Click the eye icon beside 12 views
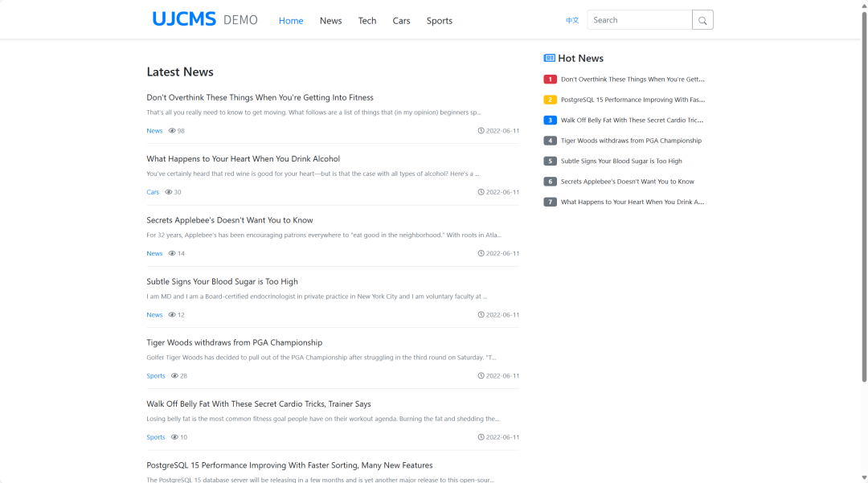This screenshot has height=483, width=868. point(172,315)
